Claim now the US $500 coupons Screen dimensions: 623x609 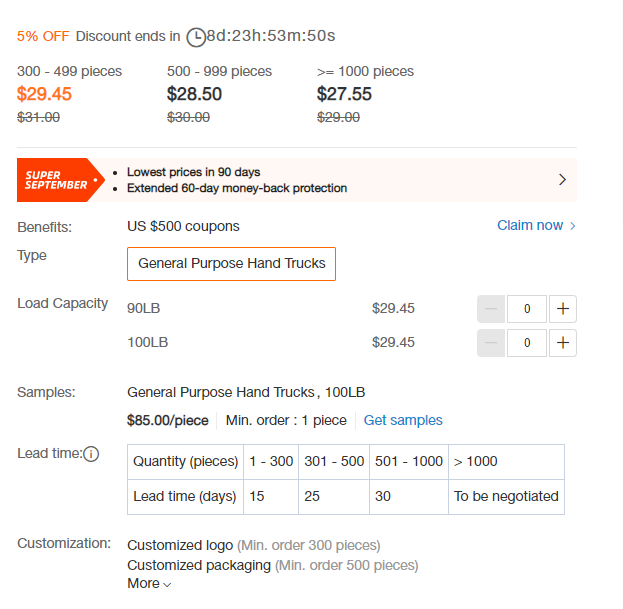530,225
